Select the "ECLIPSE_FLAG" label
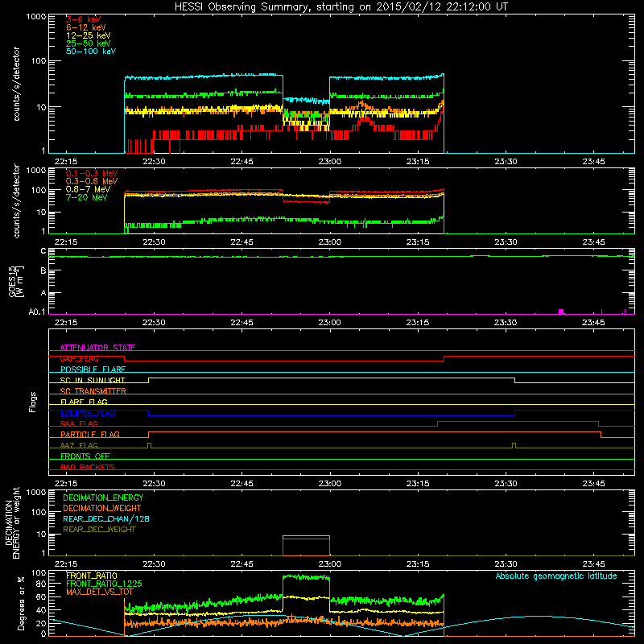 [88, 413]
